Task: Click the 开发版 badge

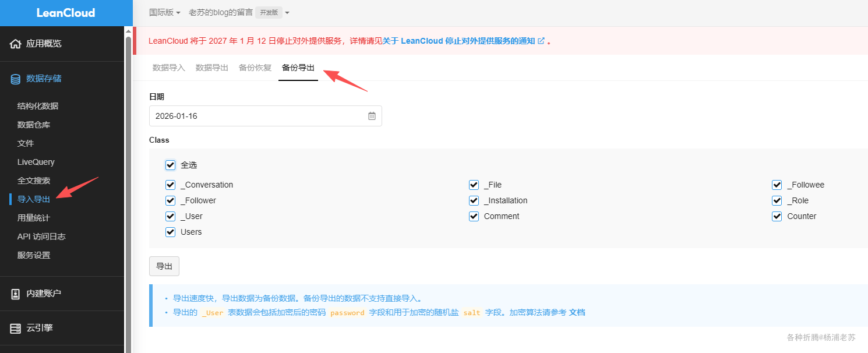Action: tap(269, 12)
